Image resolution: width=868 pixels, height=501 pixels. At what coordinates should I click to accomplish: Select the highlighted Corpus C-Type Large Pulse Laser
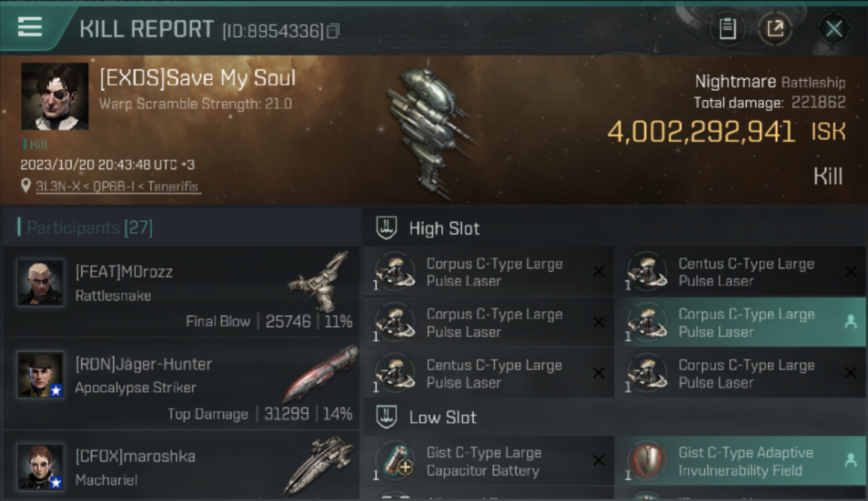click(x=740, y=322)
